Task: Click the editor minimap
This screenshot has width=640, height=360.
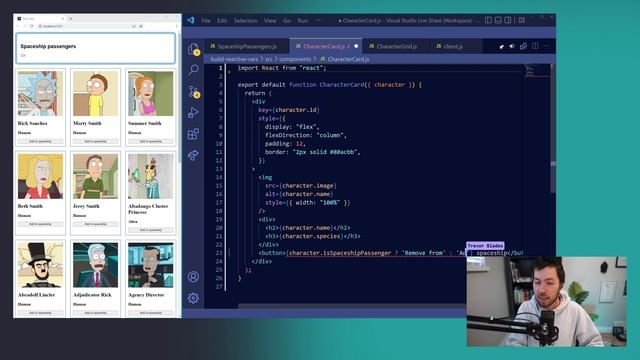Action: tap(536, 71)
